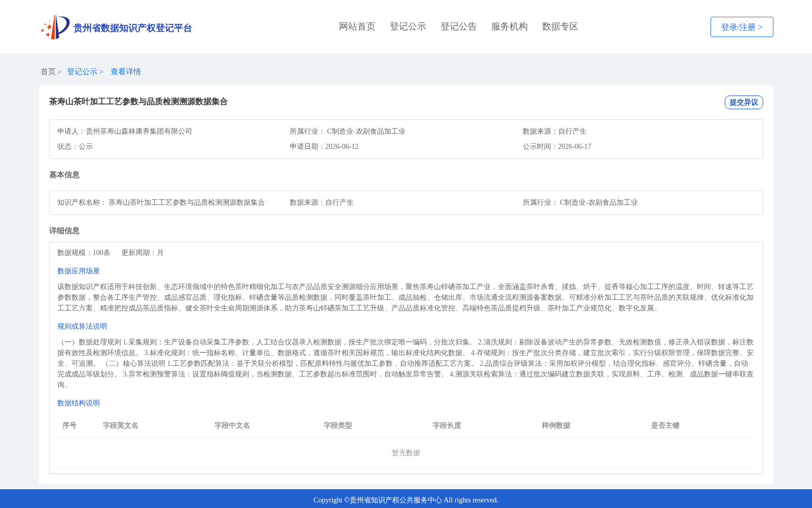Click the 状态：公示 text
This screenshot has height=508, width=812.
pyautogui.click(x=75, y=146)
